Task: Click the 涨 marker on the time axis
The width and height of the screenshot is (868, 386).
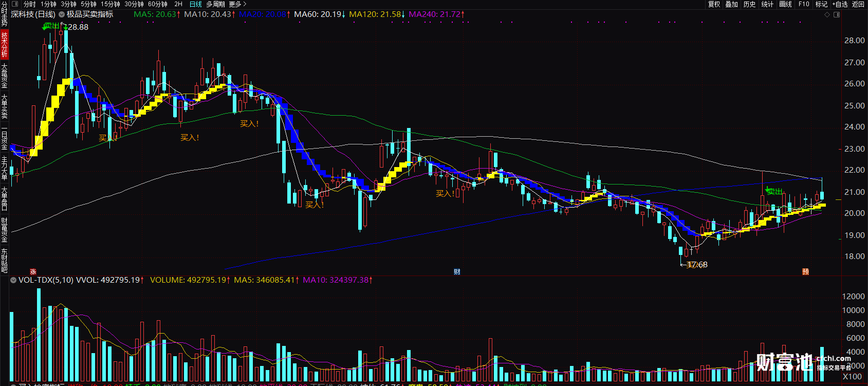Action: (33, 272)
